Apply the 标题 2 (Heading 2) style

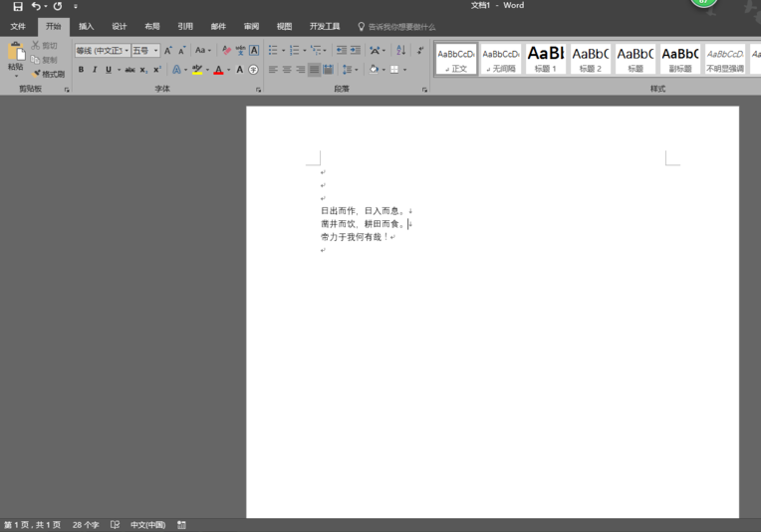(x=590, y=59)
